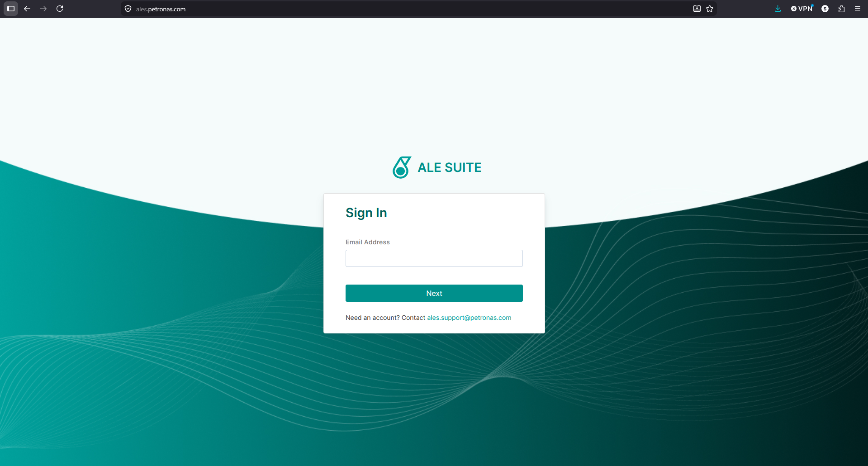Click the address bar URL ales.petronas.com

[161, 9]
